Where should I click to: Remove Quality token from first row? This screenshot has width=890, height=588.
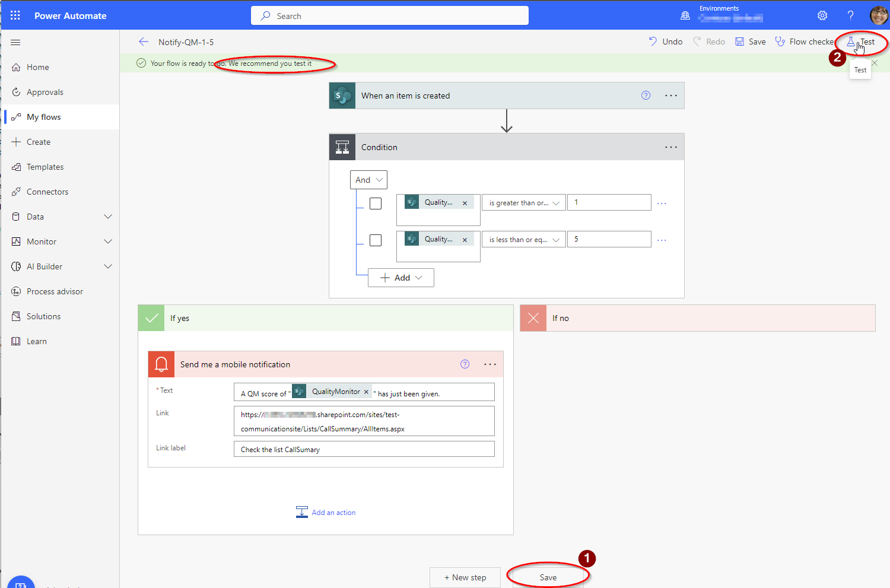tap(465, 203)
